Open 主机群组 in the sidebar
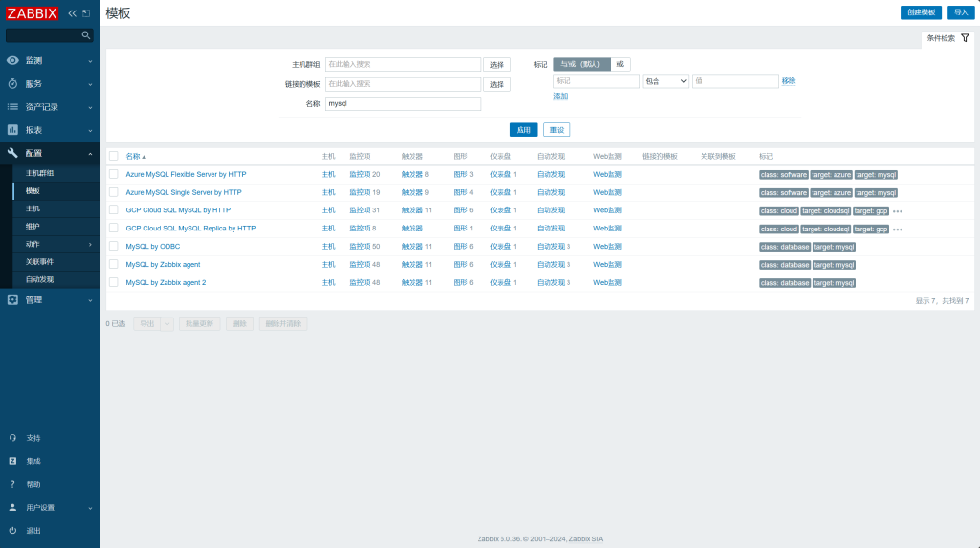This screenshot has height=548, width=980. click(x=39, y=173)
